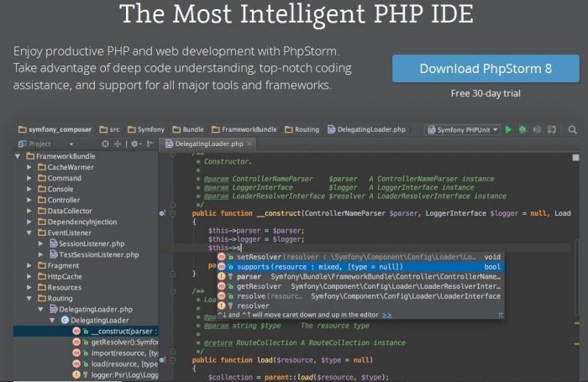Viewport: 588px width, 382px height.
Task: Click the icon right of the coverage button
Action: click(551, 129)
